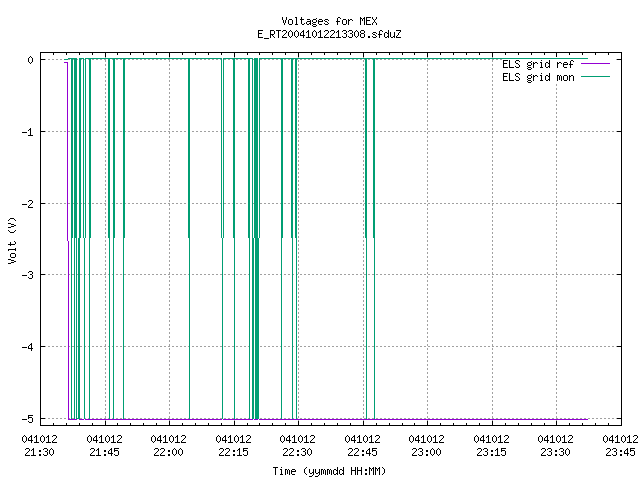Image resolution: width=640 pixels, height=480 pixels.
Task: Click the 'Voltages for MEX' chart title
Action: (329, 21)
